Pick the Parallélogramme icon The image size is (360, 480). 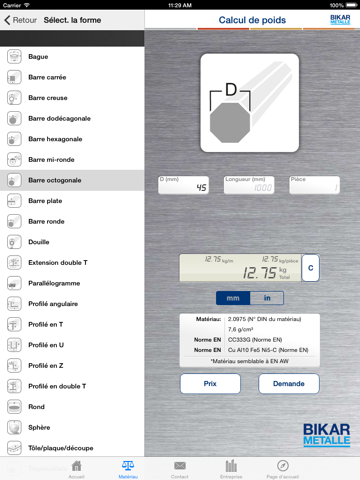(14, 283)
